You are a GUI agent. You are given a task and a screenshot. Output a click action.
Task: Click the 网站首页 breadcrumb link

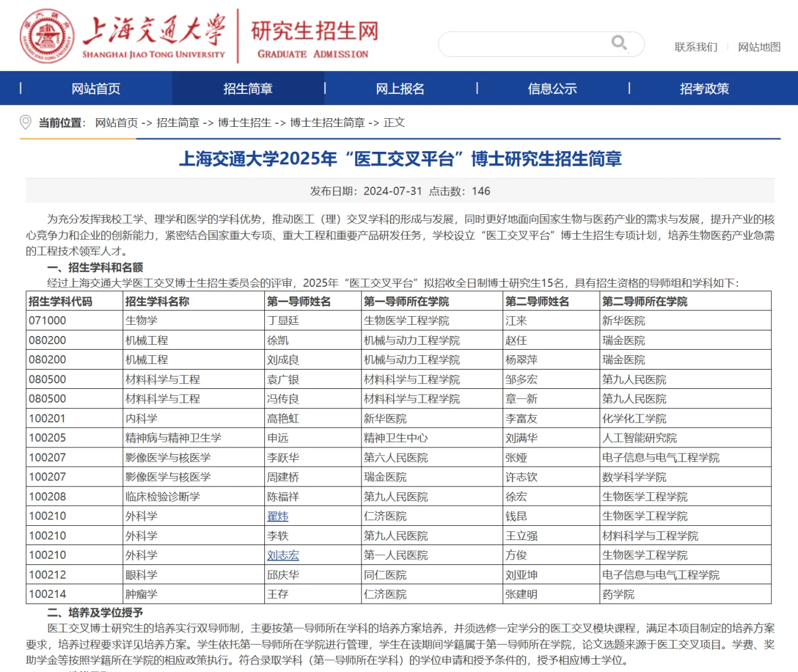pos(116,123)
